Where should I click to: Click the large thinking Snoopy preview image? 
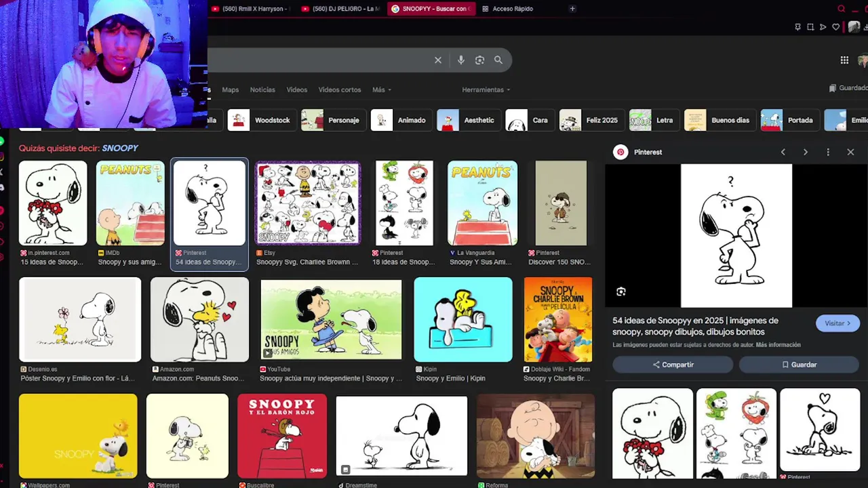(736, 236)
